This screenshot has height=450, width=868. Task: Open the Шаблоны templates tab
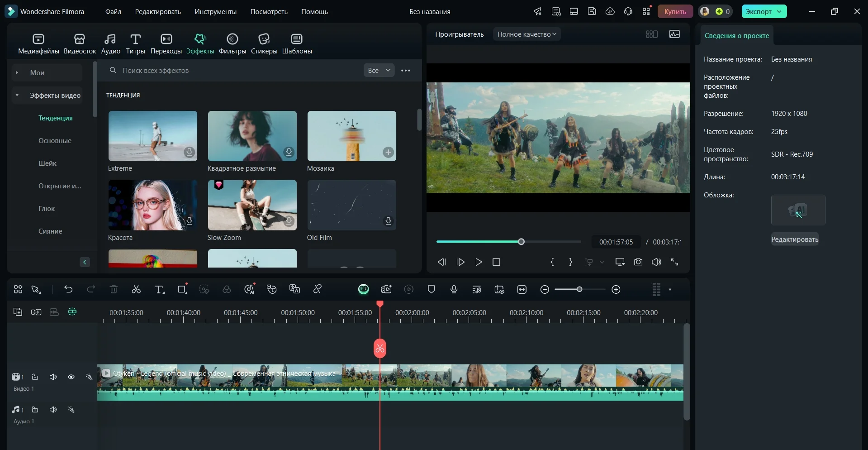297,44
